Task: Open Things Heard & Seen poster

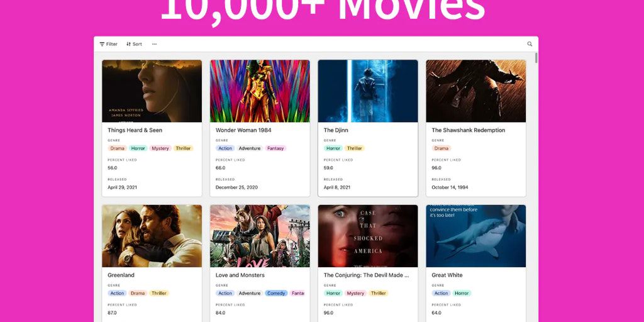Action: pos(152,91)
